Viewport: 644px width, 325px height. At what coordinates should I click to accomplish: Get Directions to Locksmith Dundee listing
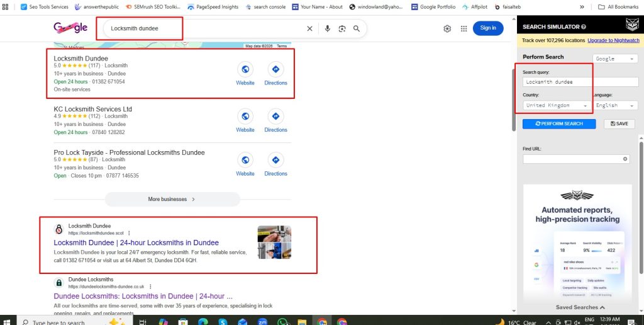pos(275,74)
